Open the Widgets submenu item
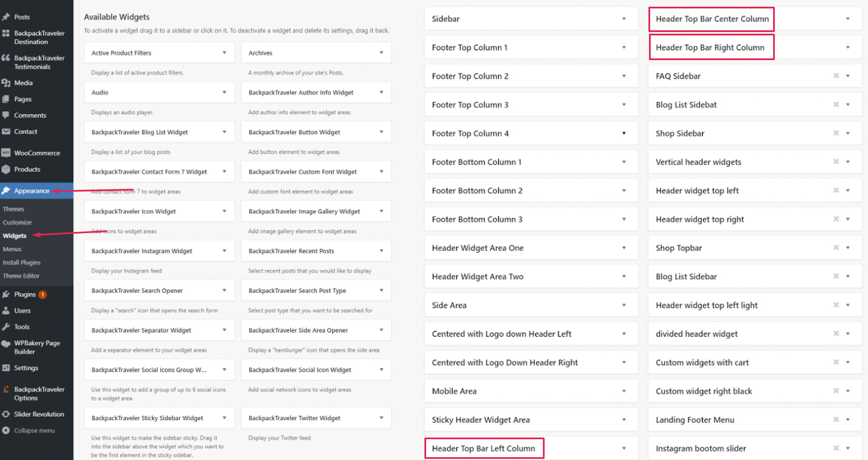 tap(15, 236)
